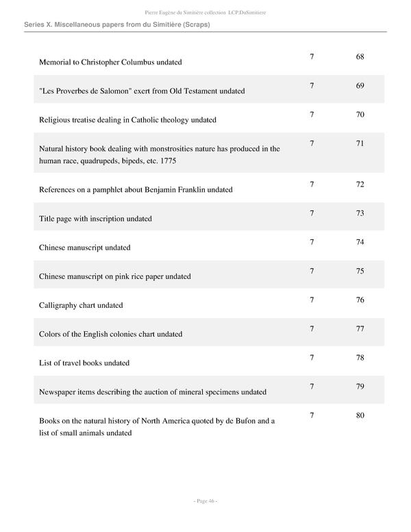This screenshot has width=411, height=532.
Task: Click box number 7 in the Calligraphy chart row
Action: 312,300
